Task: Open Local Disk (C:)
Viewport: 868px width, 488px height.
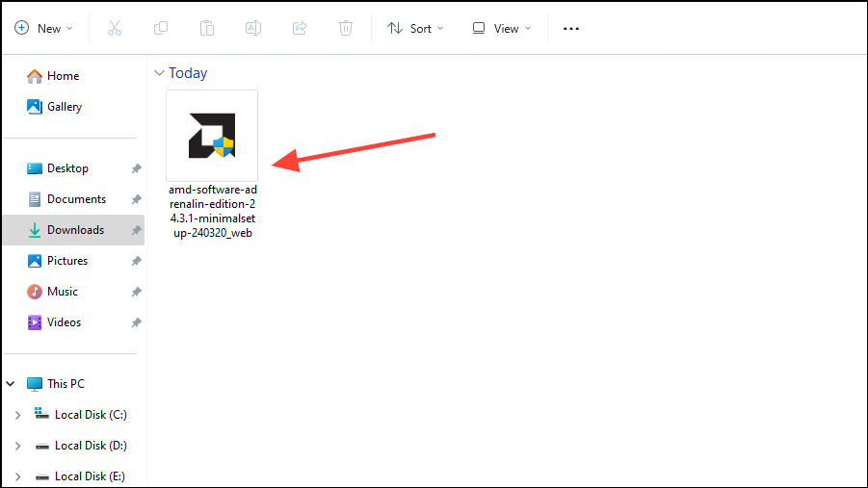Action: (81, 415)
